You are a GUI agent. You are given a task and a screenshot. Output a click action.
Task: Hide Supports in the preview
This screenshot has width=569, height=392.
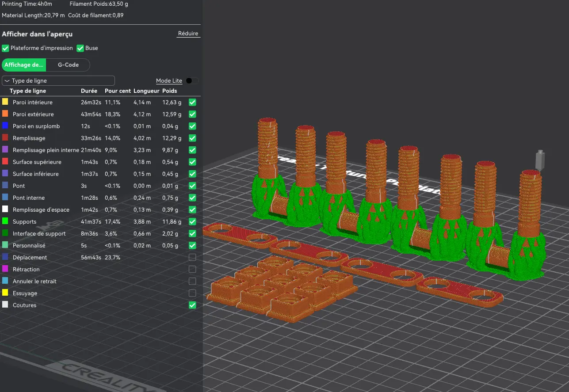click(x=192, y=221)
